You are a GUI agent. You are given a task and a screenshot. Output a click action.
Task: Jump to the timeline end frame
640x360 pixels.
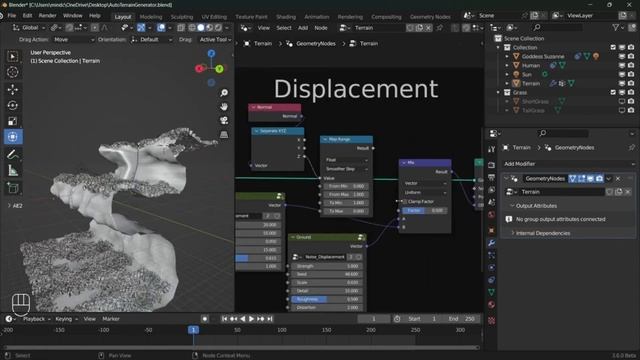[x=269, y=319]
